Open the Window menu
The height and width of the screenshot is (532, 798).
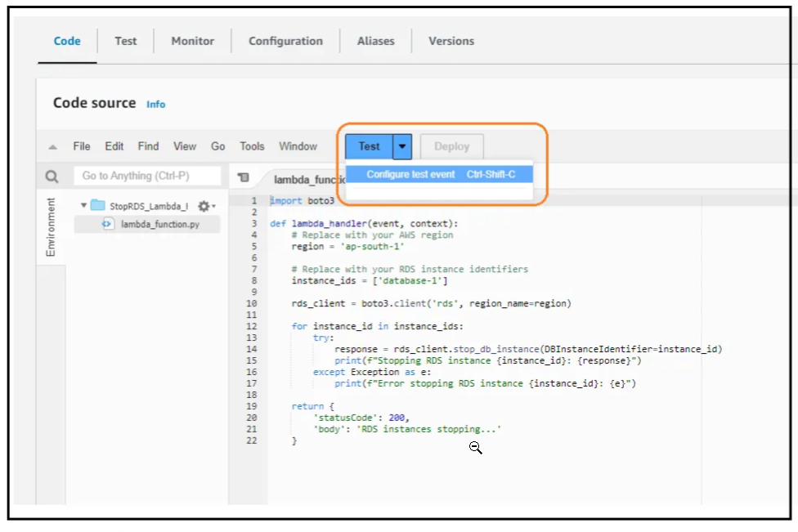coord(298,146)
